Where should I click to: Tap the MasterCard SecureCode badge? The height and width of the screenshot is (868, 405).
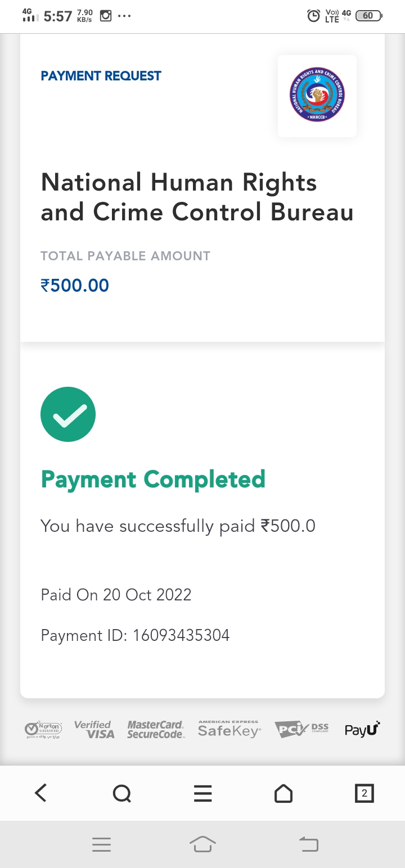[x=155, y=729]
